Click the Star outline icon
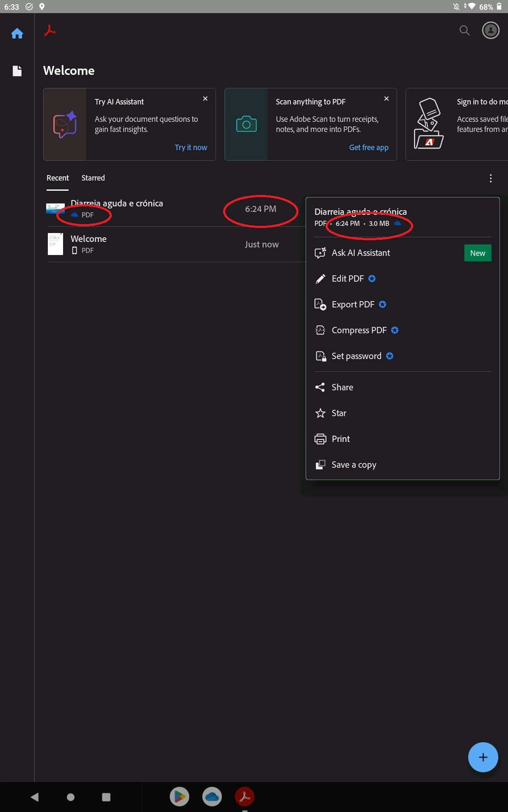Image resolution: width=508 pixels, height=812 pixels. [320, 413]
